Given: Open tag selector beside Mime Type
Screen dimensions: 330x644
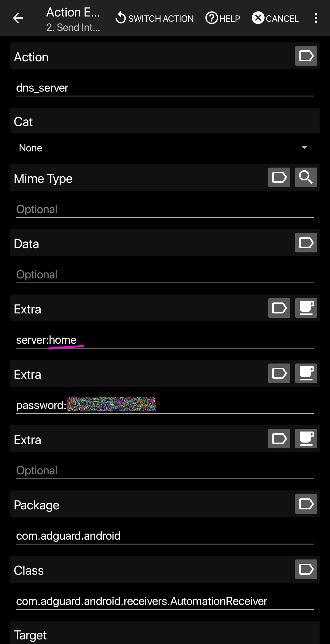Looking at the screenshot, I should click(x=279, y=177).
